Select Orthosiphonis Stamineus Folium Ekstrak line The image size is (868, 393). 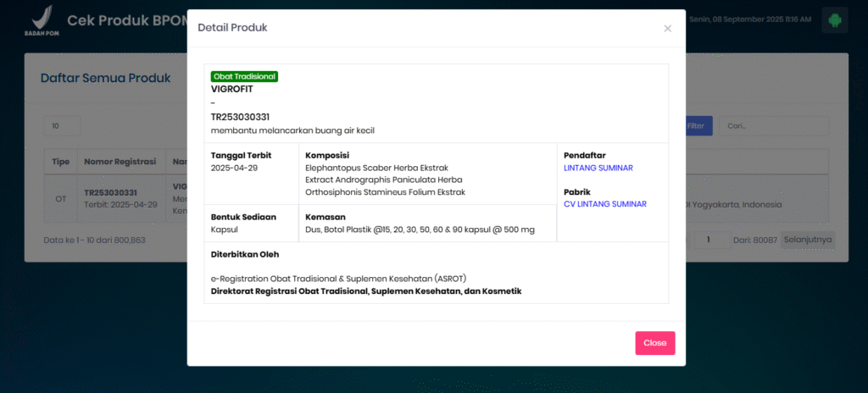click(x=386, y=192)
